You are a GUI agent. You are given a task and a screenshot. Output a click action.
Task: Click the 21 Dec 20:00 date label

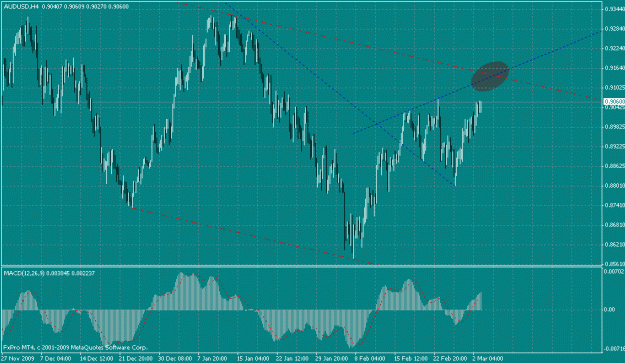point(136,358)
